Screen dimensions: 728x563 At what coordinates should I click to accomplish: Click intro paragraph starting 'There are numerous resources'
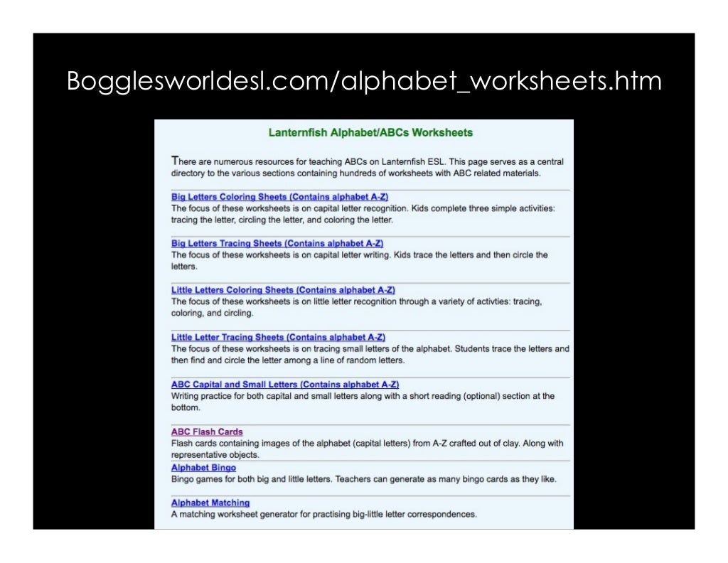point(368,167)
